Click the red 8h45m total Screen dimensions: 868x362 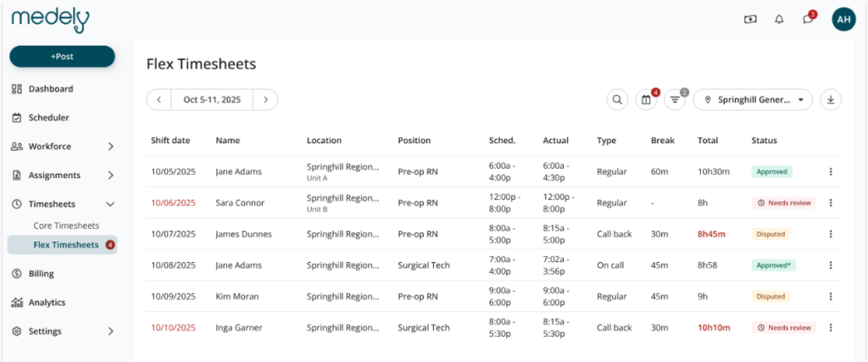(711, 234)
